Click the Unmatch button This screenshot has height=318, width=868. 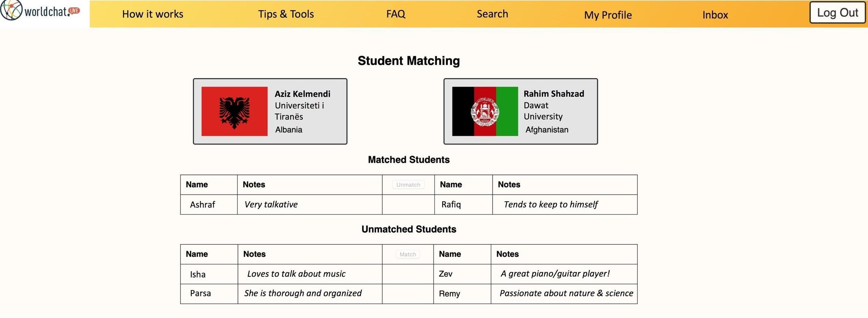408,185
